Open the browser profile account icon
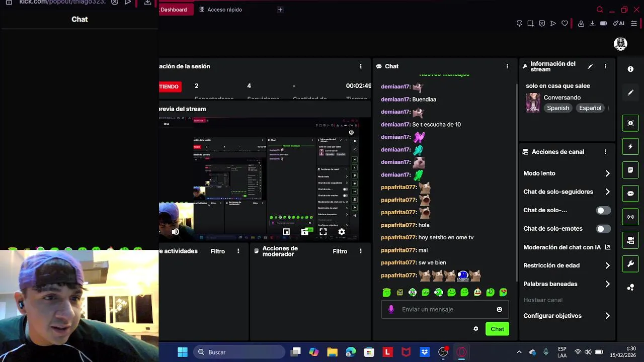Image resolution: width=644 pixels, height=362 pixels. 581,24
